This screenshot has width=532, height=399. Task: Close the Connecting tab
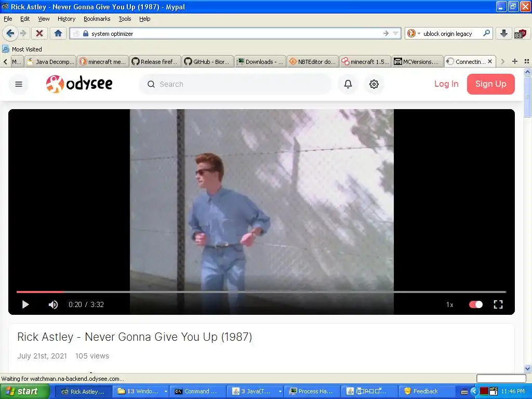click(490, 61)
